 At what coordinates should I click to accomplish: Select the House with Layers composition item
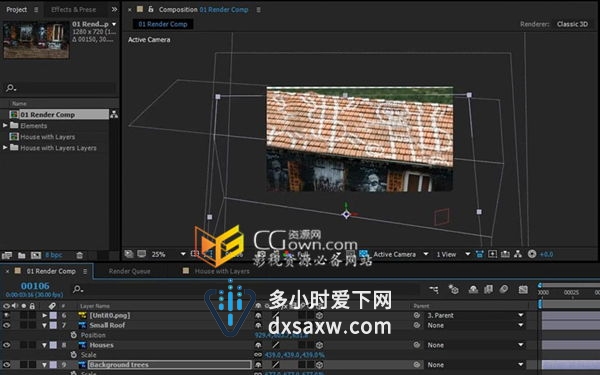click(x=47, y=137)
